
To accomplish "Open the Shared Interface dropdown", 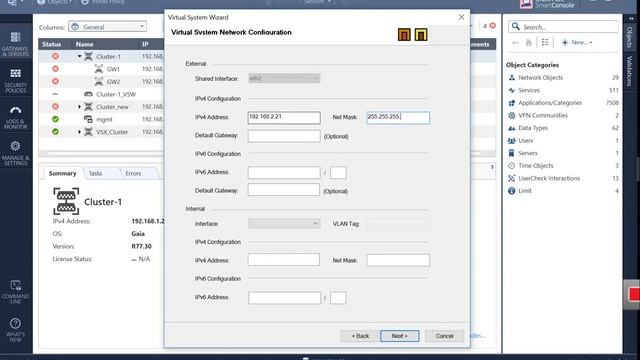I will tap(284, 78).
